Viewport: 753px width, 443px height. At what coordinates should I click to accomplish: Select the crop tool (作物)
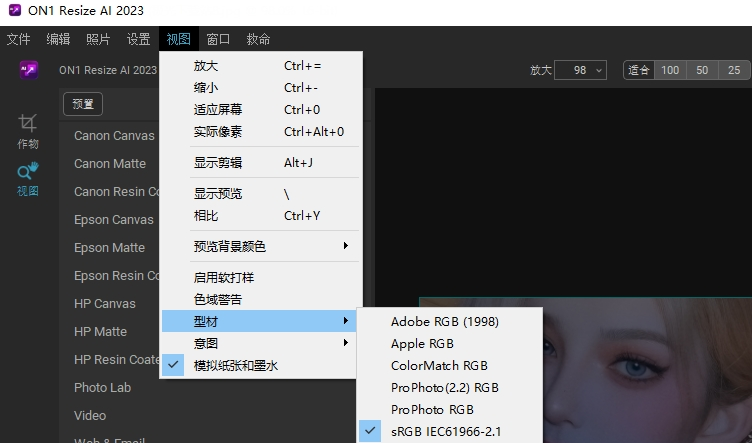click(x=28, y=129)
